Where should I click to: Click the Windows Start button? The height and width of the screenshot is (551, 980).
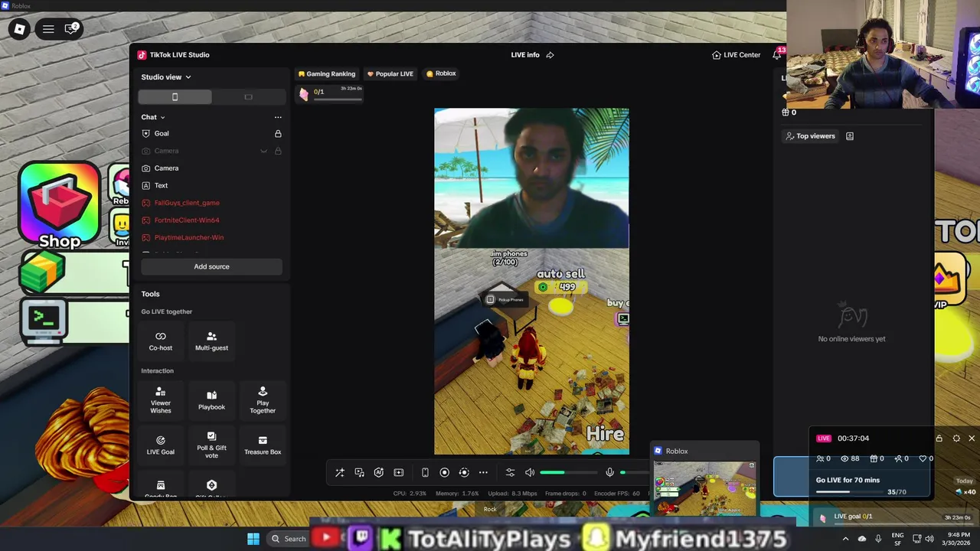(253, 539)
